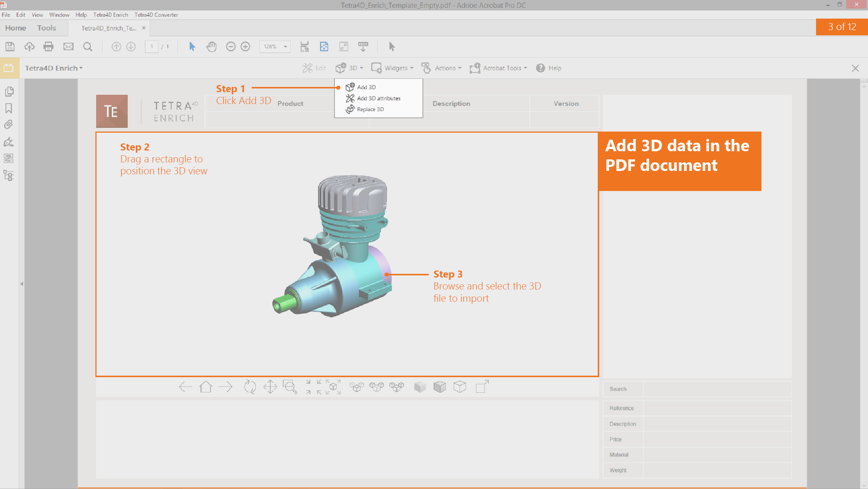Open the Find text magnifier icon
Screen dimensions: 868x489
(x=88, y=46)
